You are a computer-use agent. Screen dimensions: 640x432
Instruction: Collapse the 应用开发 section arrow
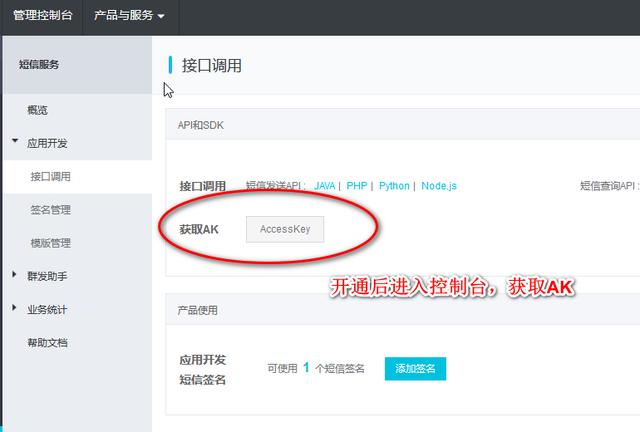click(15, 143)
